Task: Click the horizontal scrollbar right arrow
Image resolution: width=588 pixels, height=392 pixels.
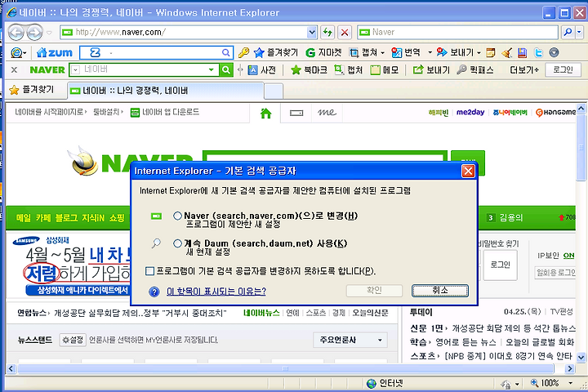Action: [x=570, y=368]
